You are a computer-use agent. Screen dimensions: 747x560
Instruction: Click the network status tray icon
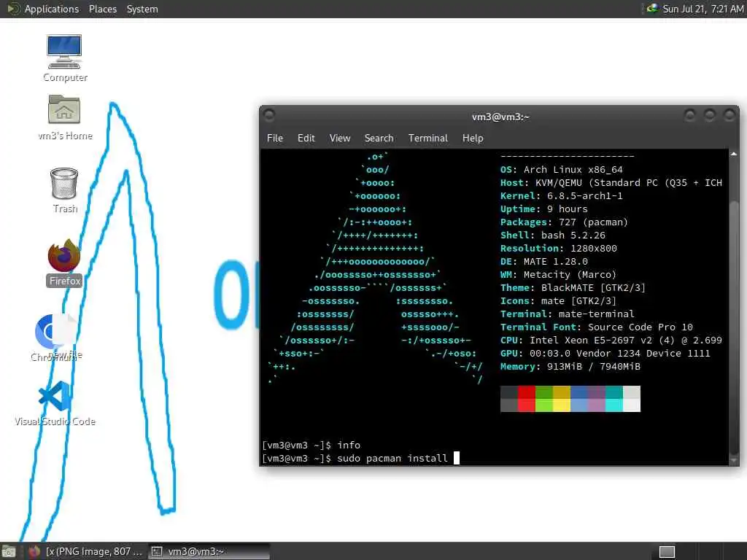pos(651,9)
